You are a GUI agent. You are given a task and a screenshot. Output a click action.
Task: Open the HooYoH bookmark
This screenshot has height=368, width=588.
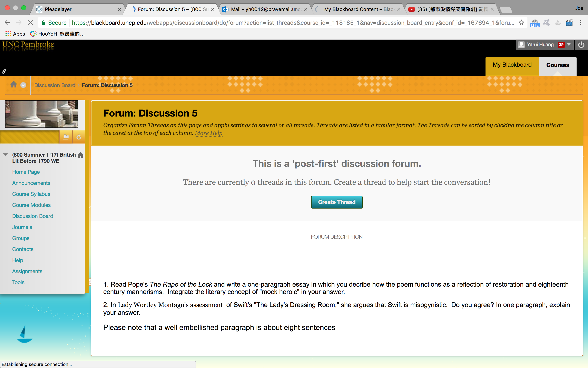point(57,34)
